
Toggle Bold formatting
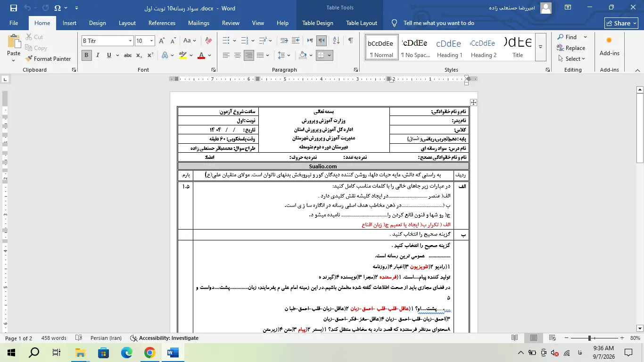pyautogui.click(x=86, y=55)
